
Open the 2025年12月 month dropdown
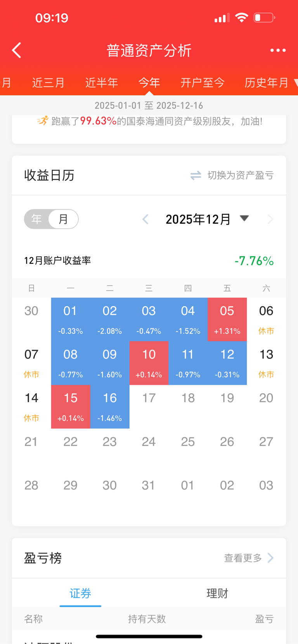(244, 219)
